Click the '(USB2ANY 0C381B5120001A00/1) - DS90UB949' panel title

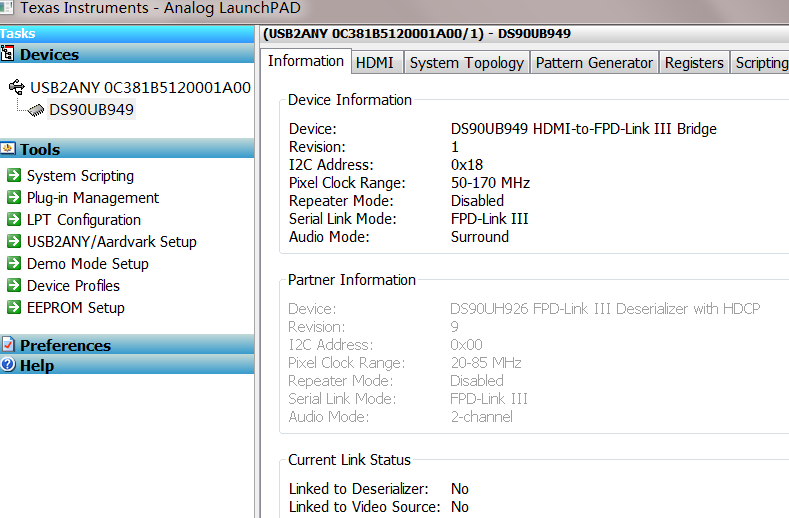click(417, 34)
